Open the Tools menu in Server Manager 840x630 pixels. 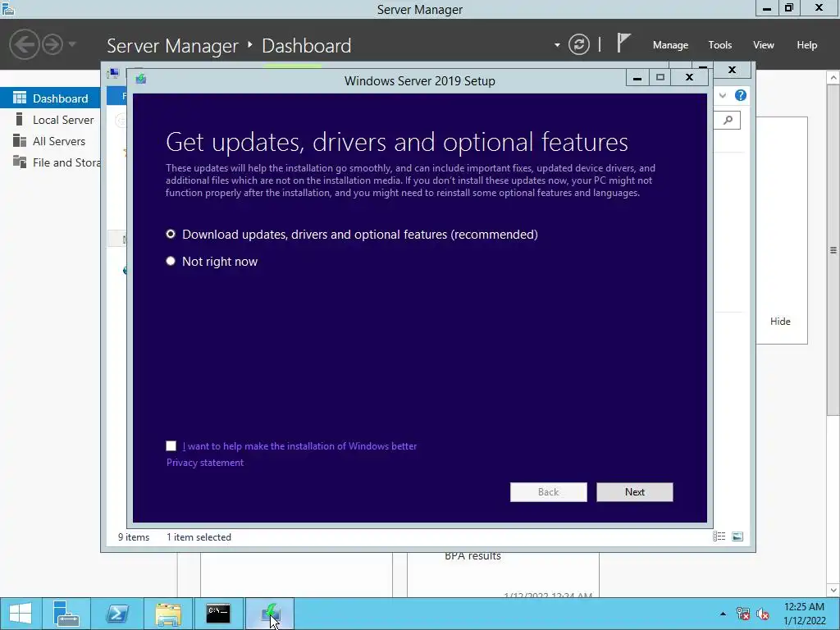point(719,45)
